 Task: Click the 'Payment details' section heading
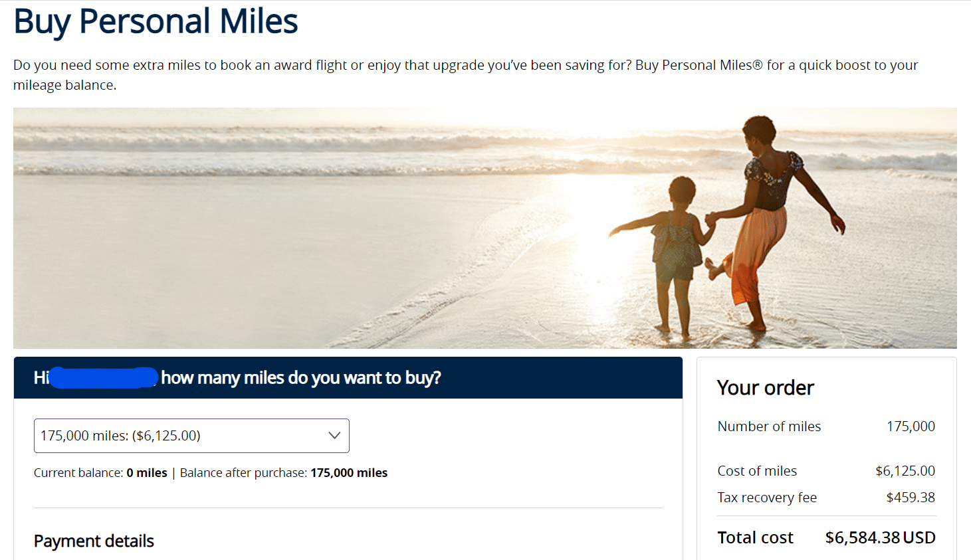[x=94, y=541]
